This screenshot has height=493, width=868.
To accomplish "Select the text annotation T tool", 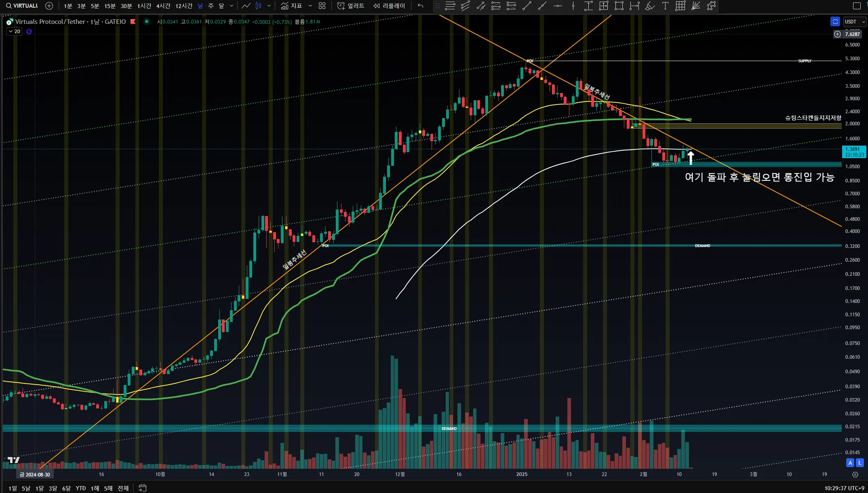I will (665, 6).
